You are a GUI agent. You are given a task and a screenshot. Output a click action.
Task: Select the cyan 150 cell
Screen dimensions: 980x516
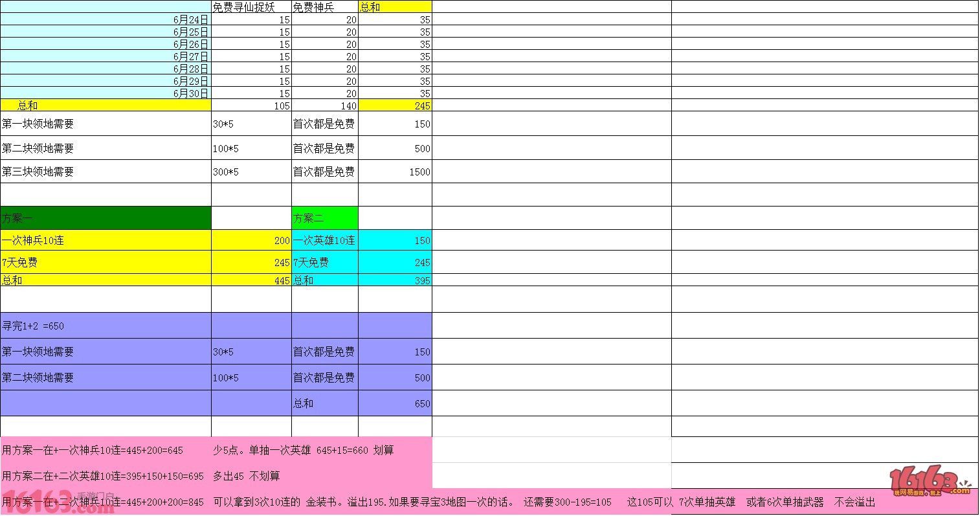point(395,240)
